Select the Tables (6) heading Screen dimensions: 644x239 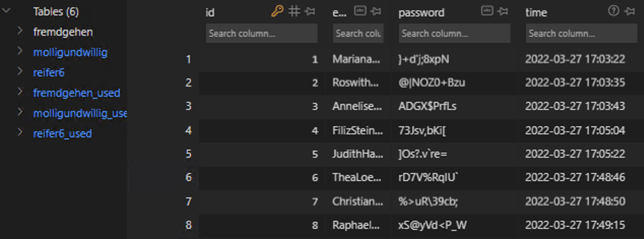pyautogui.click(x=56, y=11)
